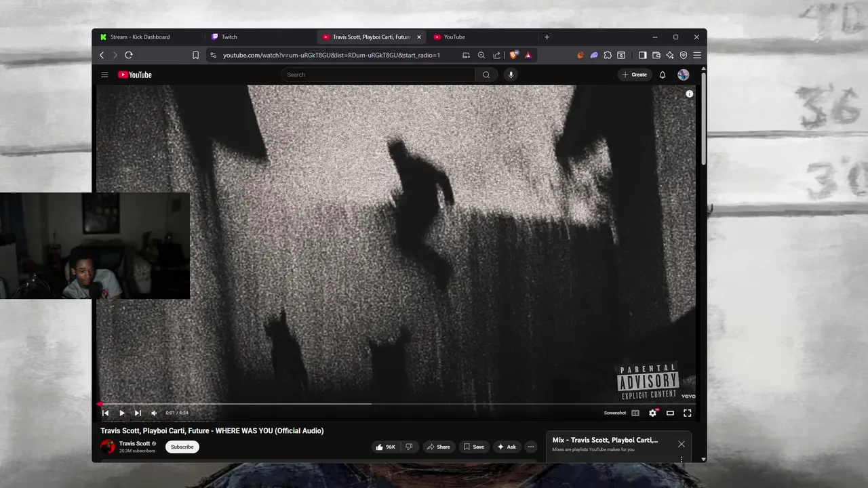The image size is (868, 488).
Task: Go back in browser history
Action: pyautogui.click(x=102, y=55)
